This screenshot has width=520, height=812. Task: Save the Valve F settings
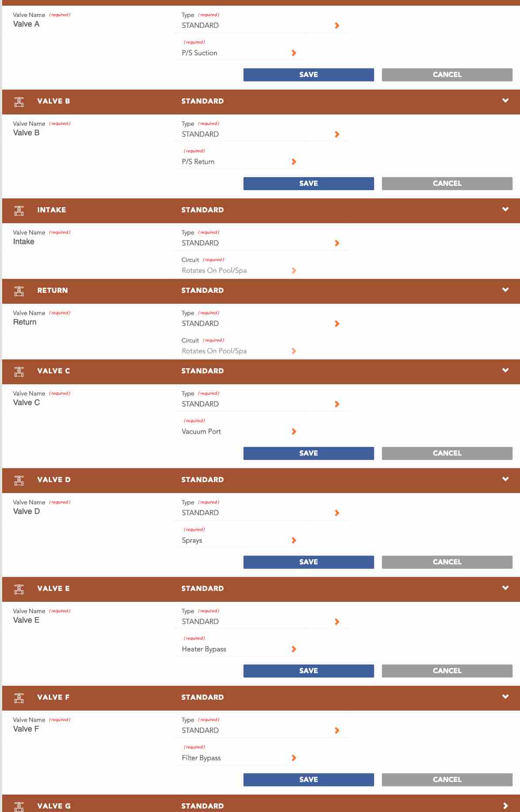[x=308, y=779]
